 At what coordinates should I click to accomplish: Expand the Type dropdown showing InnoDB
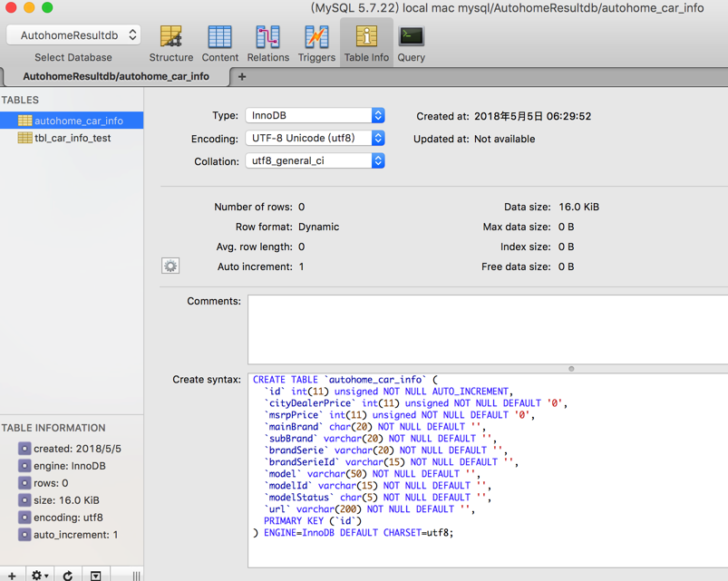tap(315, 116)
